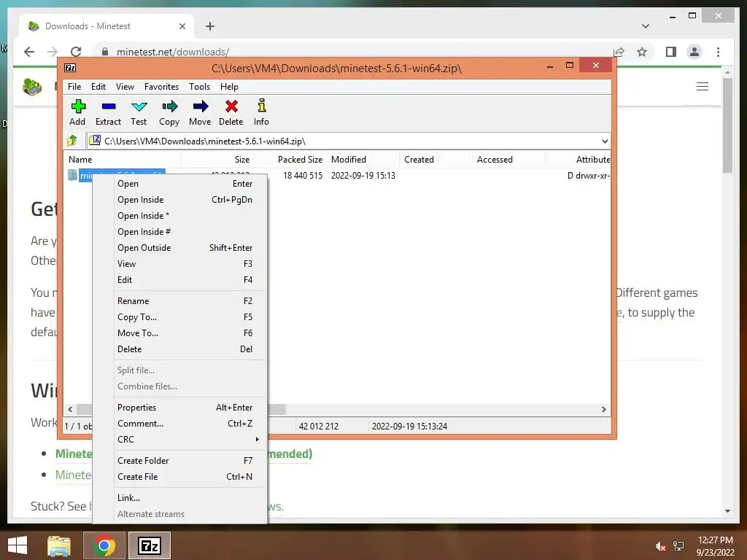Sort by Accessed column header
The image size is (747, 560).
click(508, 160)
